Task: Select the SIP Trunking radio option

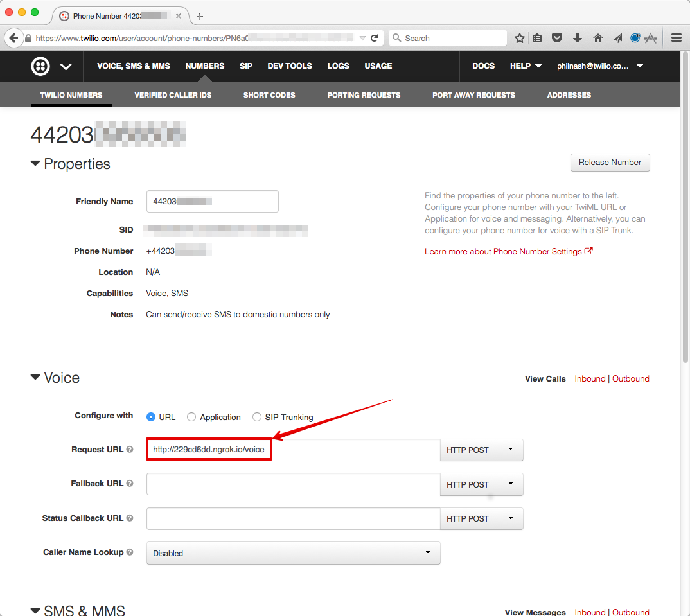Action: coord(257,417)
